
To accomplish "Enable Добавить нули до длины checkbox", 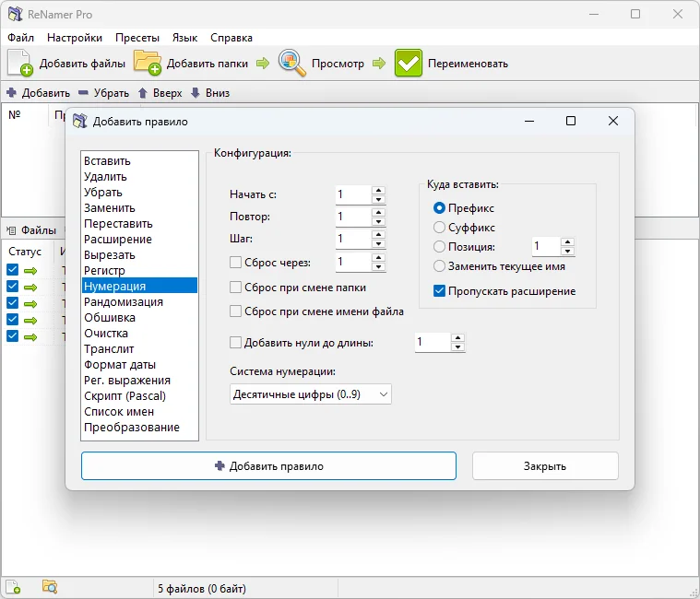I will point(235,343).
